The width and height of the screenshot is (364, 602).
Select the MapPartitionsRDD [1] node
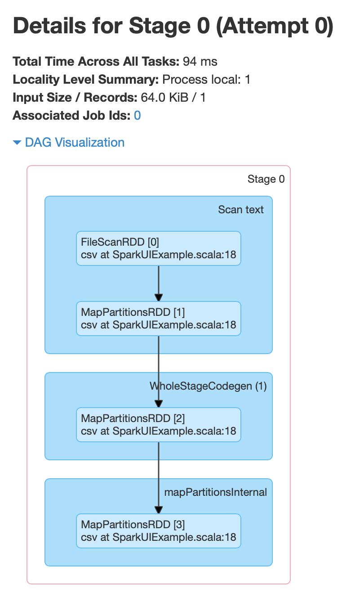(159, 319)
